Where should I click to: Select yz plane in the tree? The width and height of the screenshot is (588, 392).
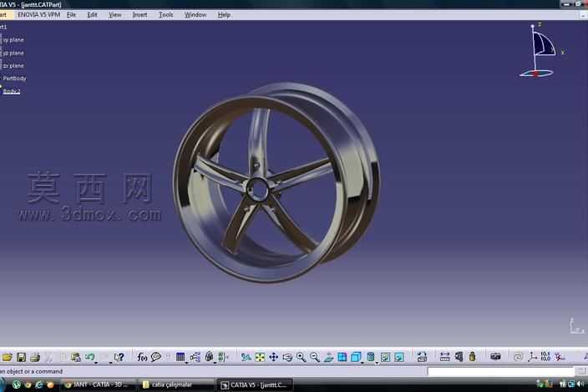coord(13,53)
